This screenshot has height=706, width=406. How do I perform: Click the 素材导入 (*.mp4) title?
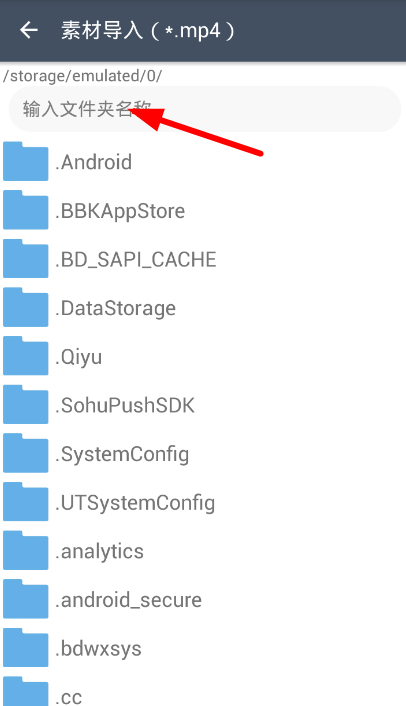148,31
